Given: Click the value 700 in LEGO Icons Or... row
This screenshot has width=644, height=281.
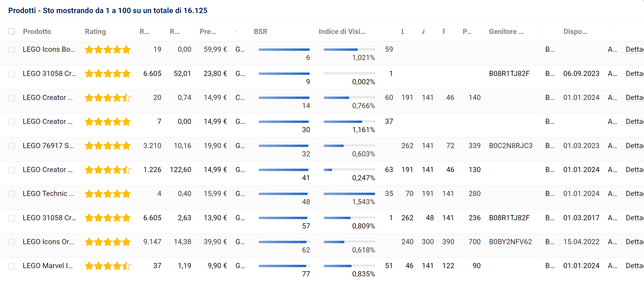Looking at the screenshot, I should 475,242.
